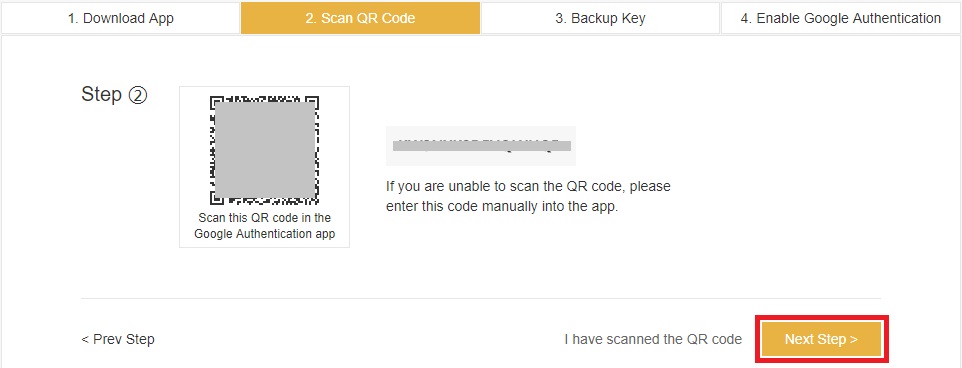Select the Scan QR Code tab

click(360, 18)
